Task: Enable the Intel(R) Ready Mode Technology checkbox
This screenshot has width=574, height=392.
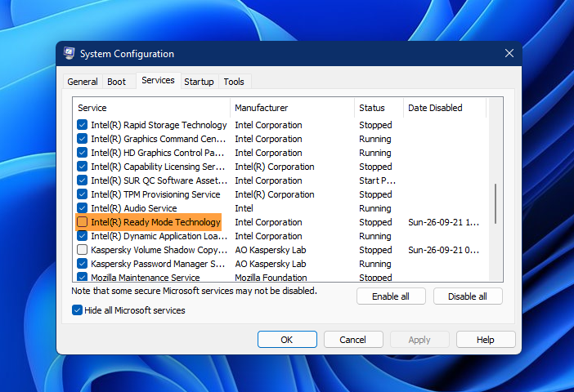Action: 82,222
